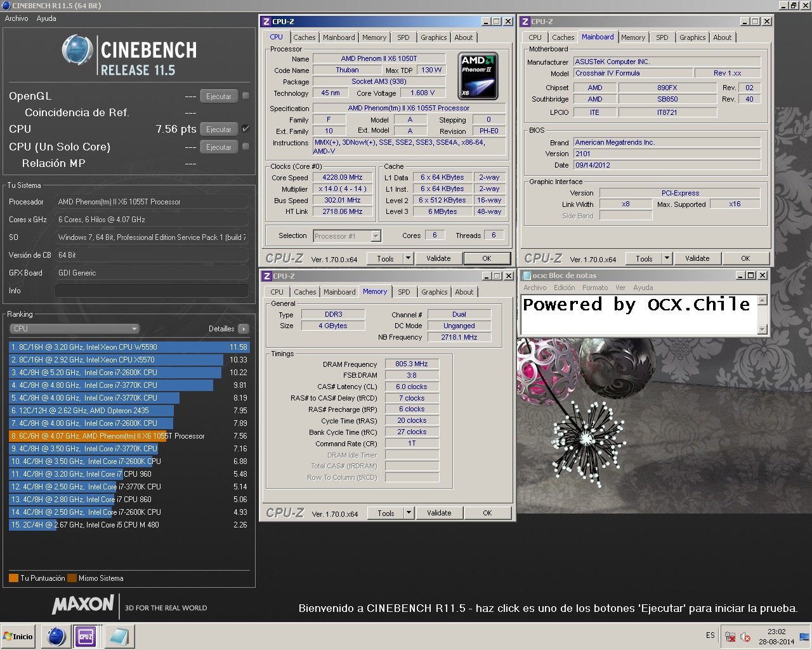Select the Xeon W5590 ranking row
Screen dimensions: 812x650
point(129,347)
